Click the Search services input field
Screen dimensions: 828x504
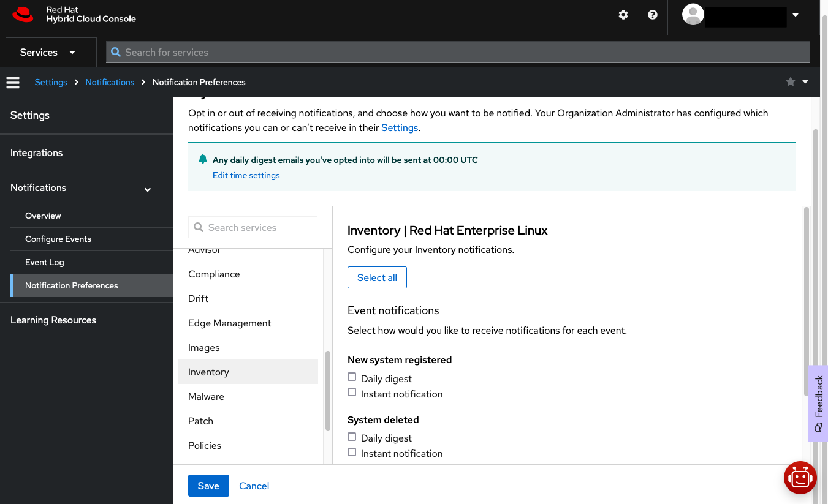[x=253, y=227]
